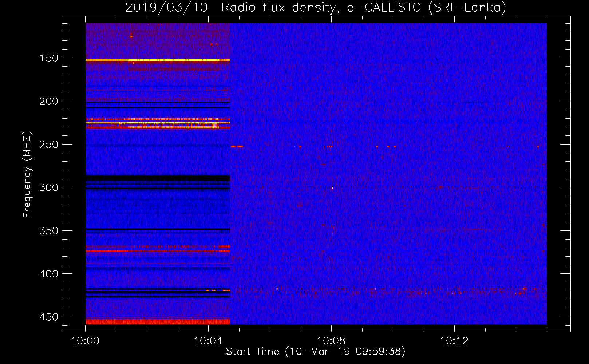
Task: Click the bright yellow band near 150 MHz
Action: (x=158, y=60)
